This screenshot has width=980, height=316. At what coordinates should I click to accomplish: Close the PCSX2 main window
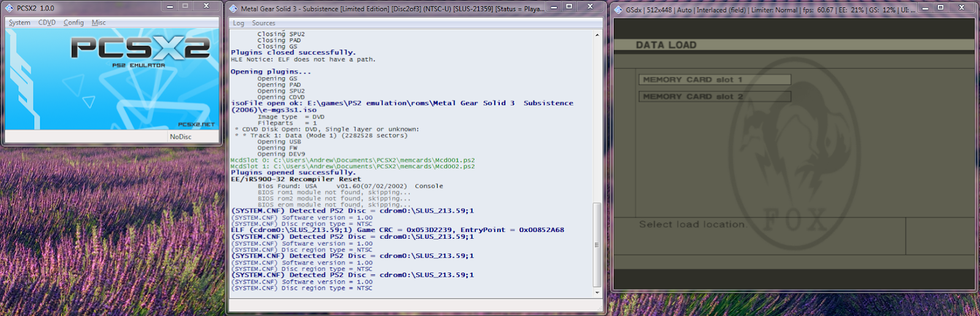pyautogui.click(x=207, y=6)
